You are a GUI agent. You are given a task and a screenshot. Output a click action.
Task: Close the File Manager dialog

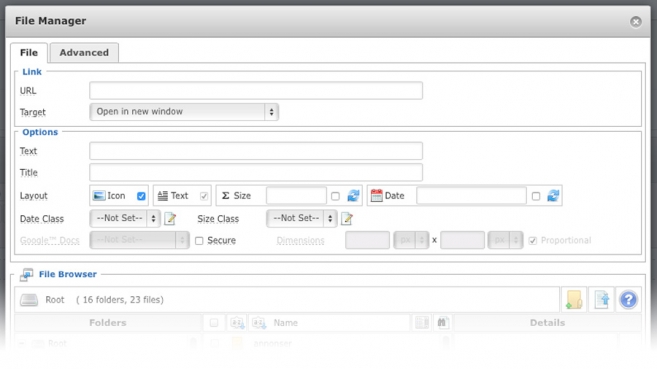tap(636, 22)
